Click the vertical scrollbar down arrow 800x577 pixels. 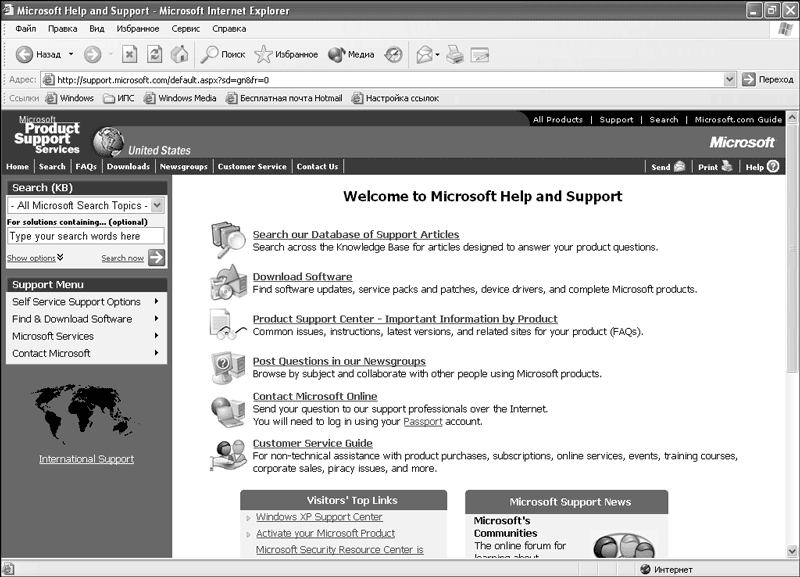(x=792, y=550)
